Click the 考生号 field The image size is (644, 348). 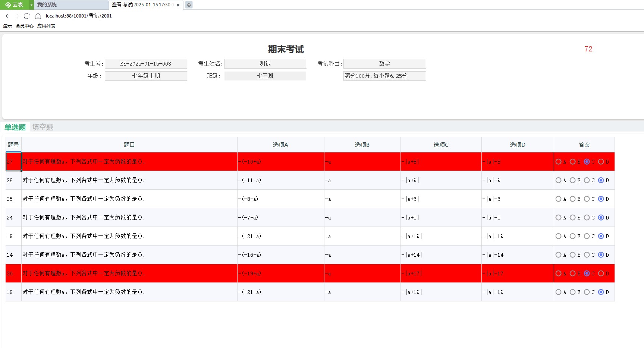tap(146, 64)
